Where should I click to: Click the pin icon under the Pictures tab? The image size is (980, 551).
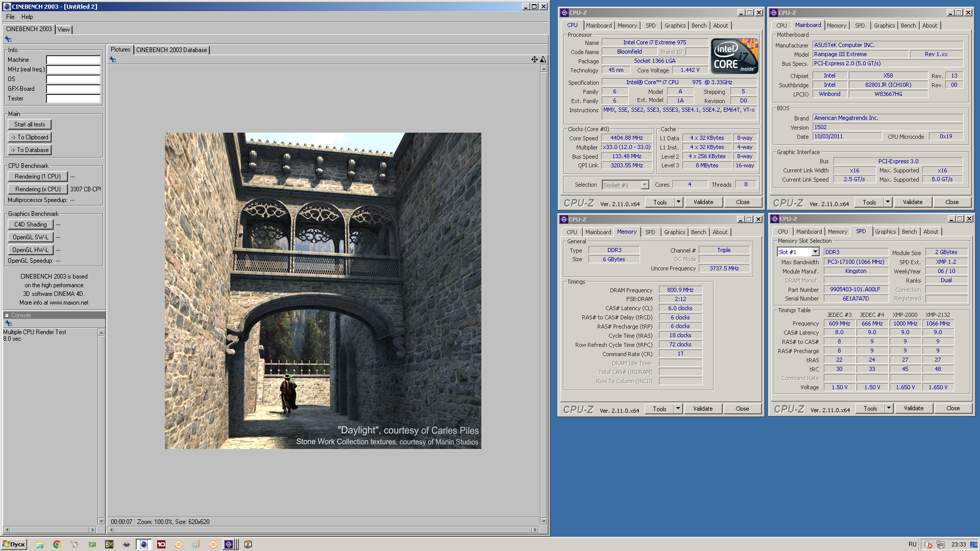click(113, 60)
